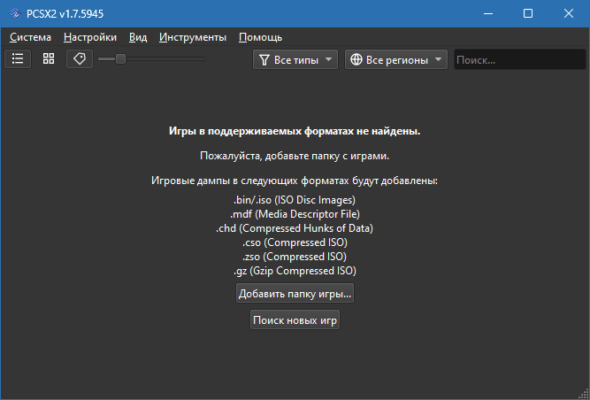Click the funnel icon in types filter
The height and width of the screenshot is (400, 590).
[265, 60]
